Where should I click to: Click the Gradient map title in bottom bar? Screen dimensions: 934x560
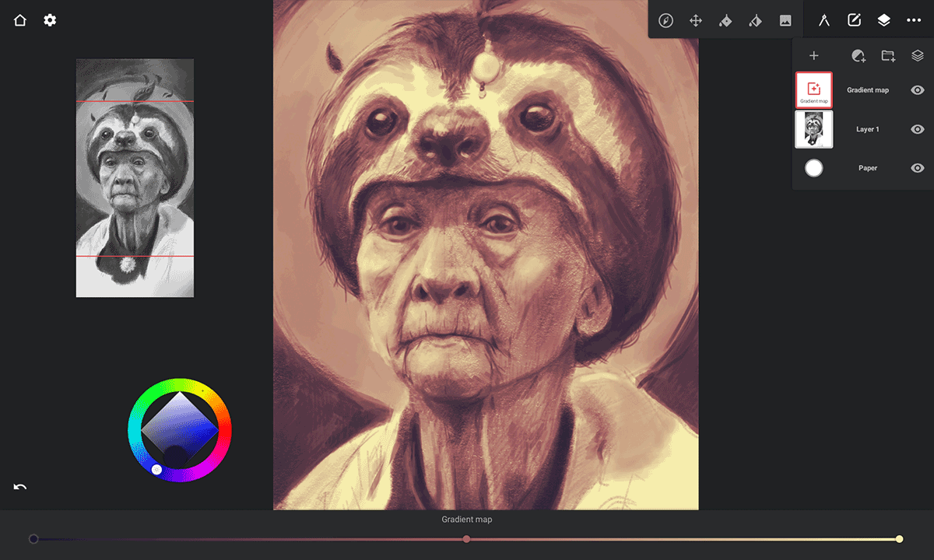[x=467, y=520]
